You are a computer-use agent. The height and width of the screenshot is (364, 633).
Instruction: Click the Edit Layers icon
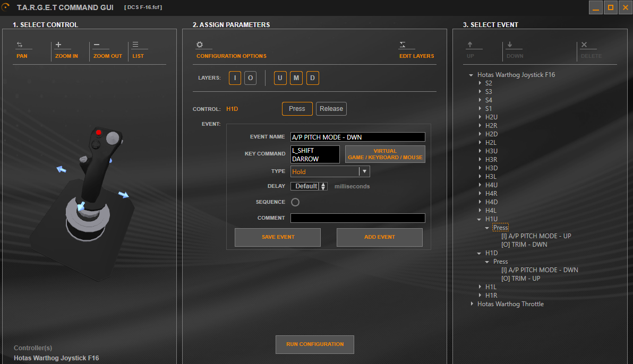(x=403, y=45)
